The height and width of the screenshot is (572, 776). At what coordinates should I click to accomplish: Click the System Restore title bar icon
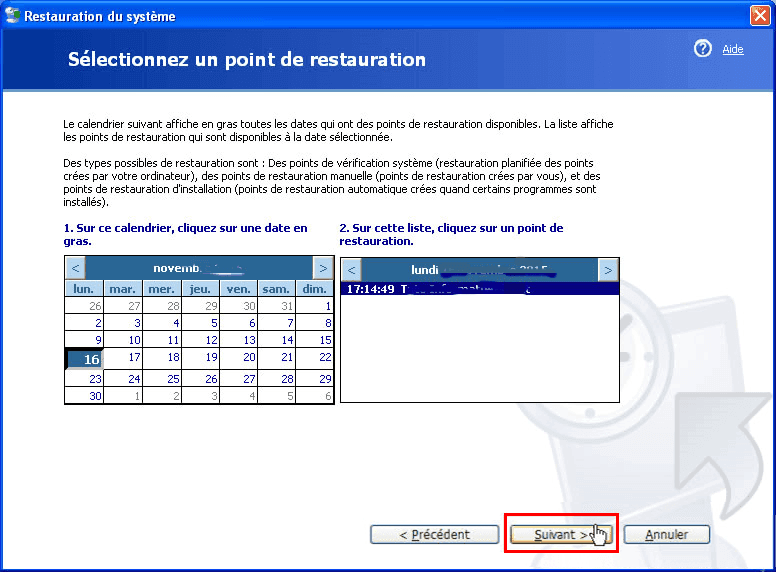tap(12, 15)
